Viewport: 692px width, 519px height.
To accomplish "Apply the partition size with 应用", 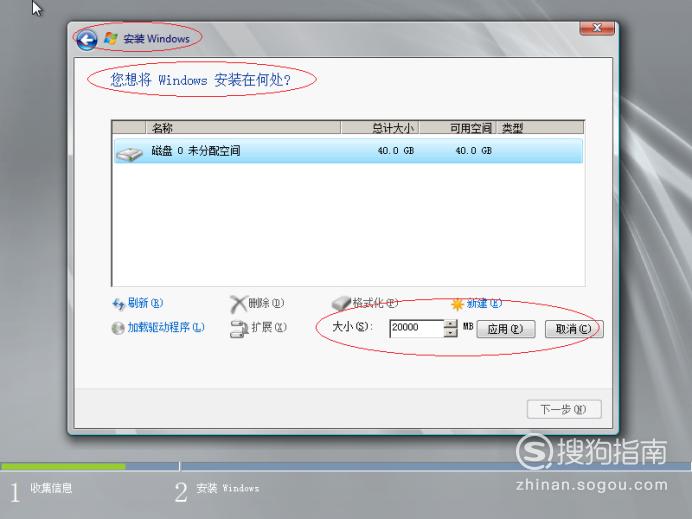I will tap(506, 329).
